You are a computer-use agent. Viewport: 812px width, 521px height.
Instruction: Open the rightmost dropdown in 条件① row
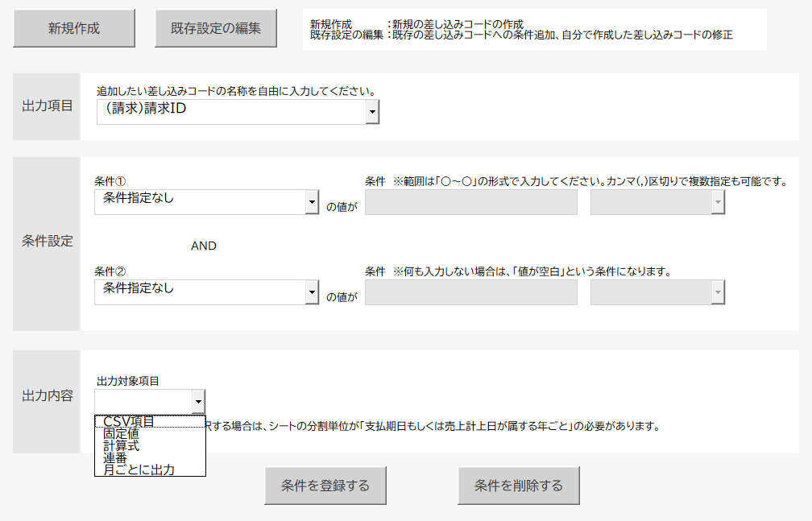[718, 203]
